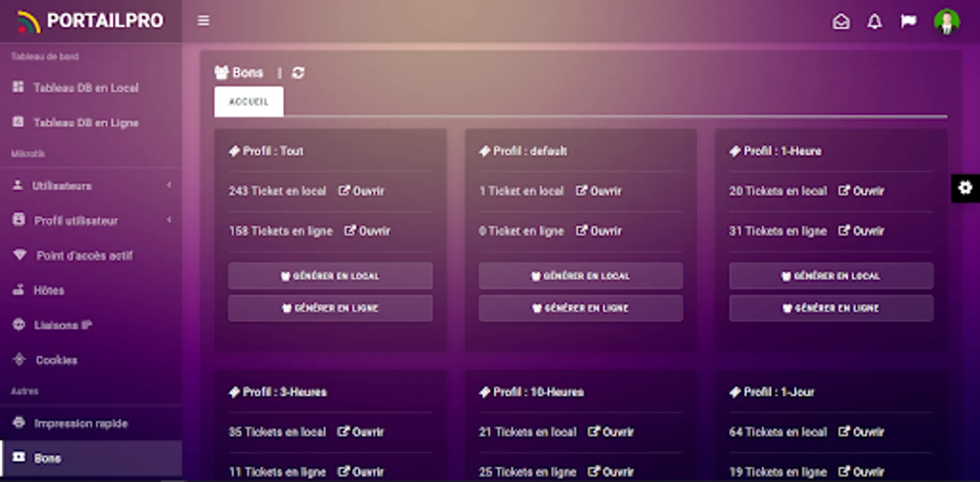The height and width of the screenshot is (482, 980).
Task: Open the messages envelope icon
Action: pos(841,21)
